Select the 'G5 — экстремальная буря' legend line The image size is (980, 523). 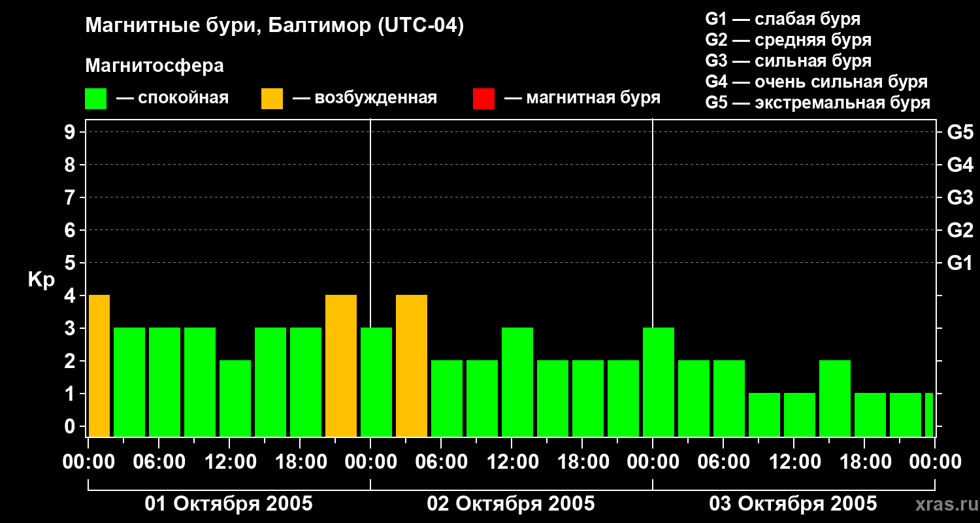click(x=818, y=103)
